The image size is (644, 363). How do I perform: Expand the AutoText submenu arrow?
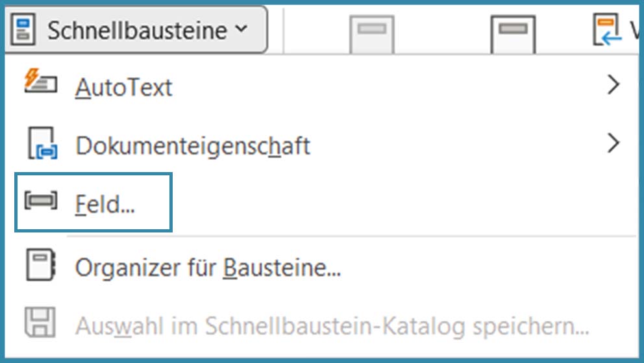613,84
